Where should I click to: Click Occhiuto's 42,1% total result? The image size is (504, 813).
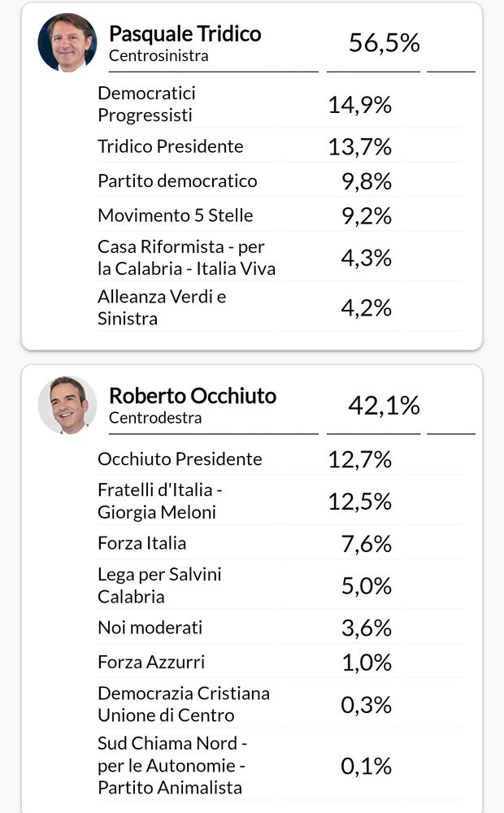tap(384, 405)
